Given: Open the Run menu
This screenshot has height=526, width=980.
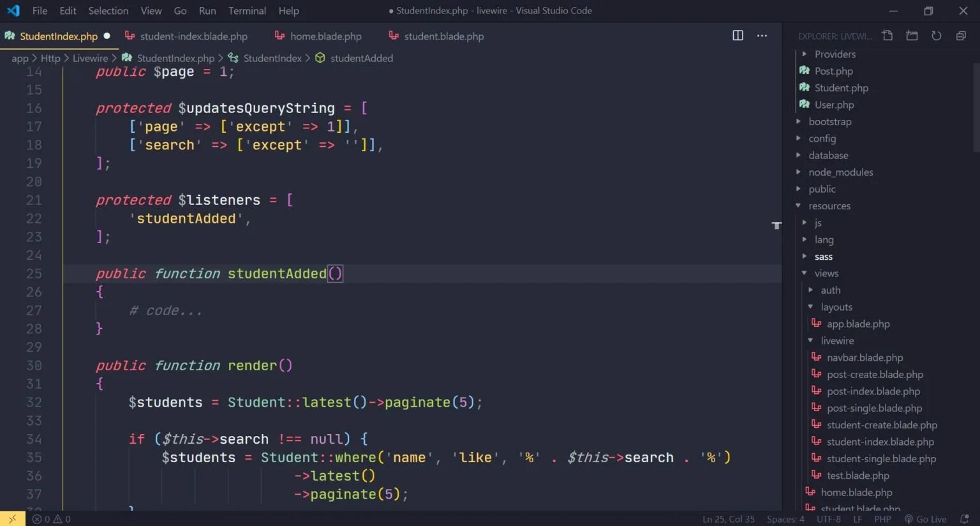Looking at the screenshot, I should [x=207, y=11].
